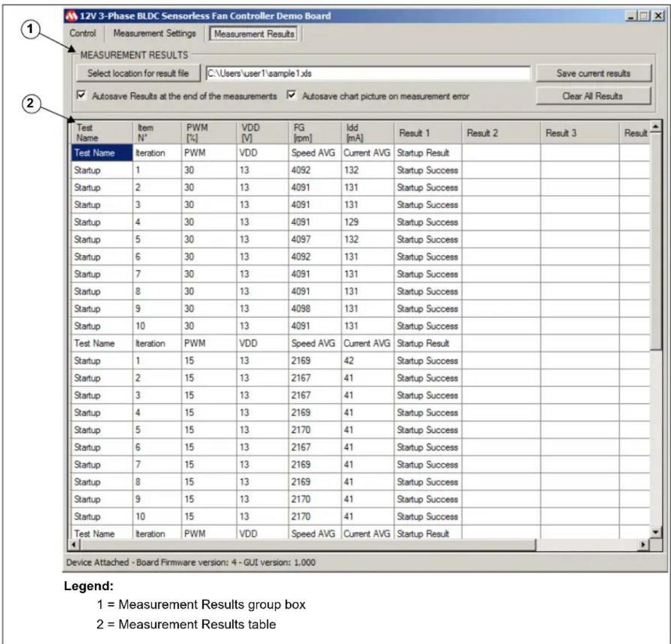This screenshot has width=671, height=644.
Task: Click VDD 13 cell in PWM 30 iteration 6 row
Action: click(262, 256)
